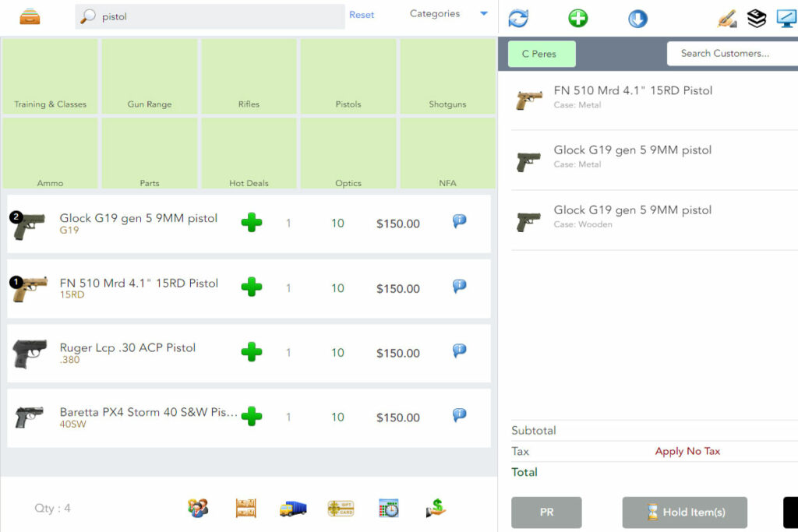Open the customers group icon
Image resolution: width=798 pixels, height=532 pixels.
click(198, 508)
